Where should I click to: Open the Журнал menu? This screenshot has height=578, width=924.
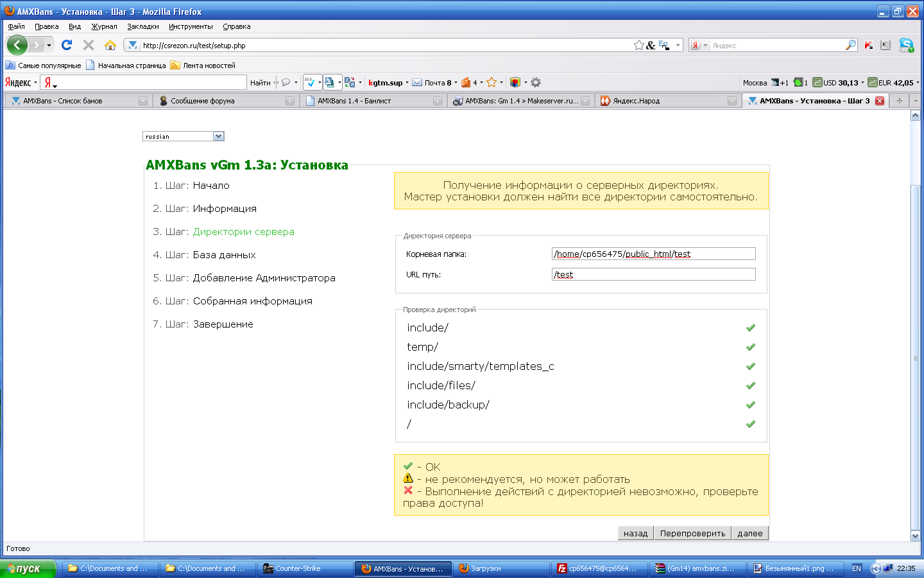(104, 26)
